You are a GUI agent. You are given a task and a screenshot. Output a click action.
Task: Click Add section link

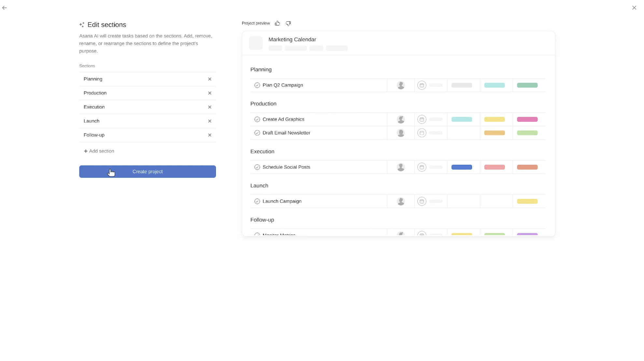pyautogui.click(x=99, y=151)
